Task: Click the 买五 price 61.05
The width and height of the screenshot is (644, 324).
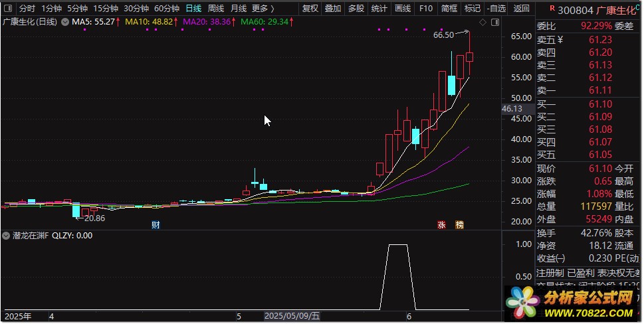Action: 600,155
